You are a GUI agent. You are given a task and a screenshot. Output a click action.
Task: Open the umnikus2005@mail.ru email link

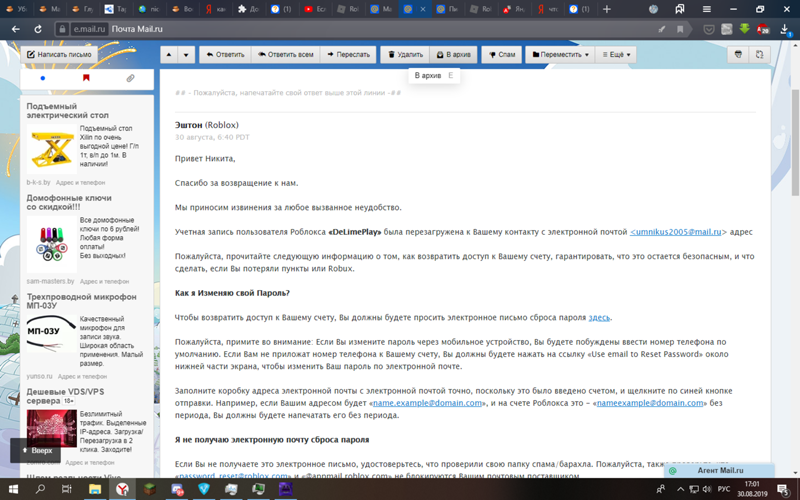(x=676, y=232)
